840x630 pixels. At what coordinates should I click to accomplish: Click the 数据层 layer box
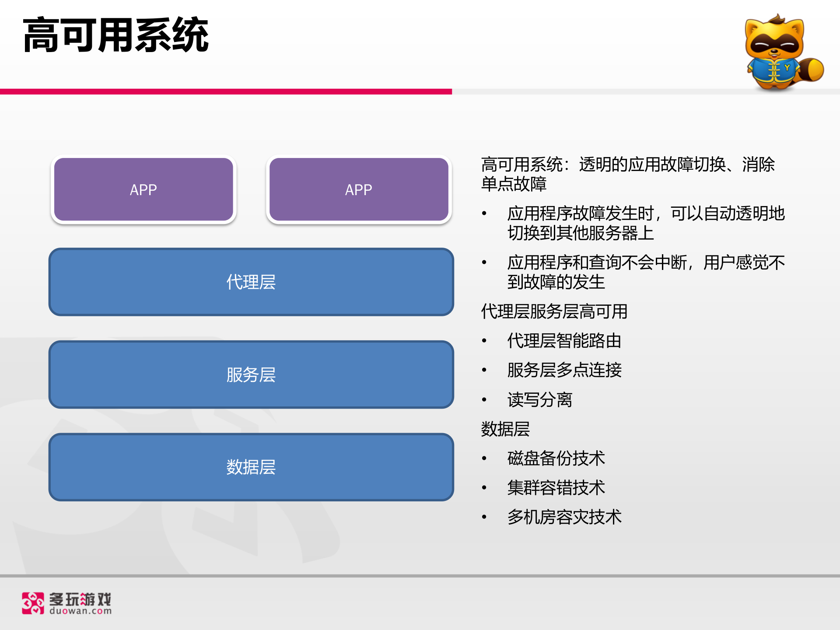coord(252,467)
